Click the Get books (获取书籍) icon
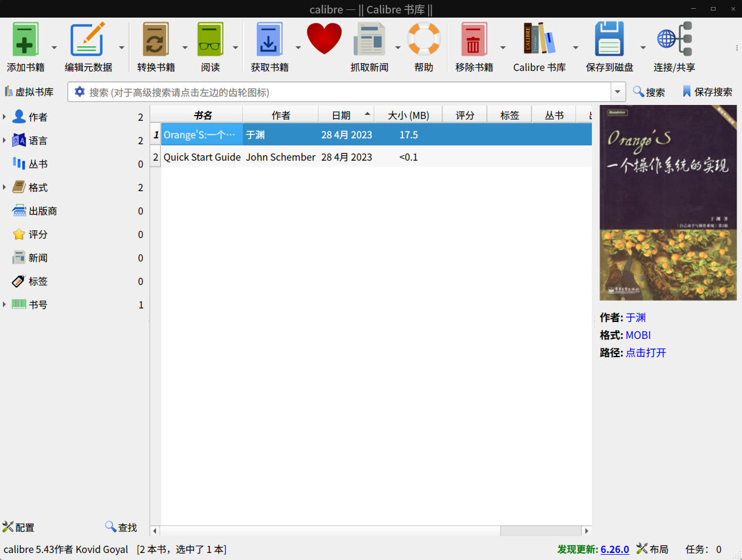 (269, 40)
